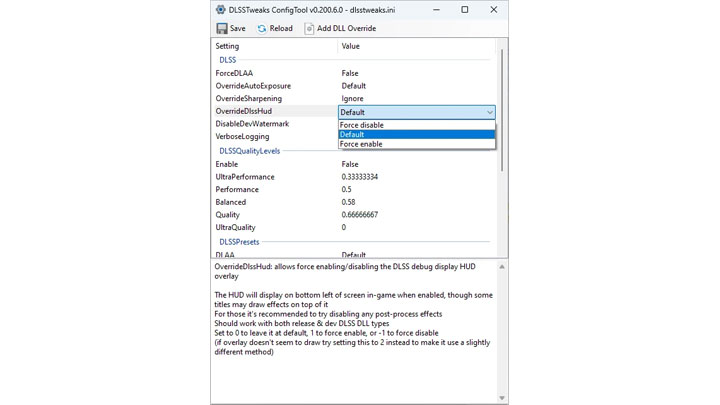Click the DLSSPresets group header

click(x=239, y=242)
